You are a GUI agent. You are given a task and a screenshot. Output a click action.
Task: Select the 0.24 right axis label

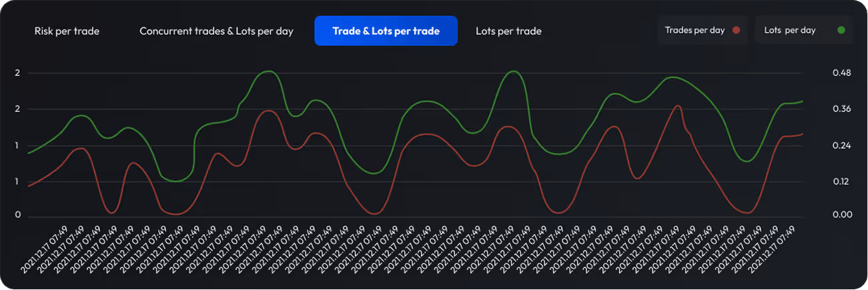click(841, 145)
